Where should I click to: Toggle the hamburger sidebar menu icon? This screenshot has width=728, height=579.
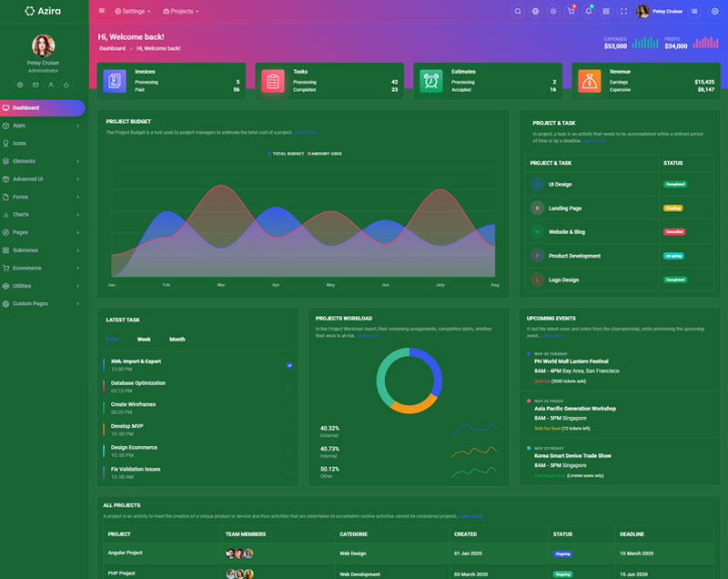[101, 11]
